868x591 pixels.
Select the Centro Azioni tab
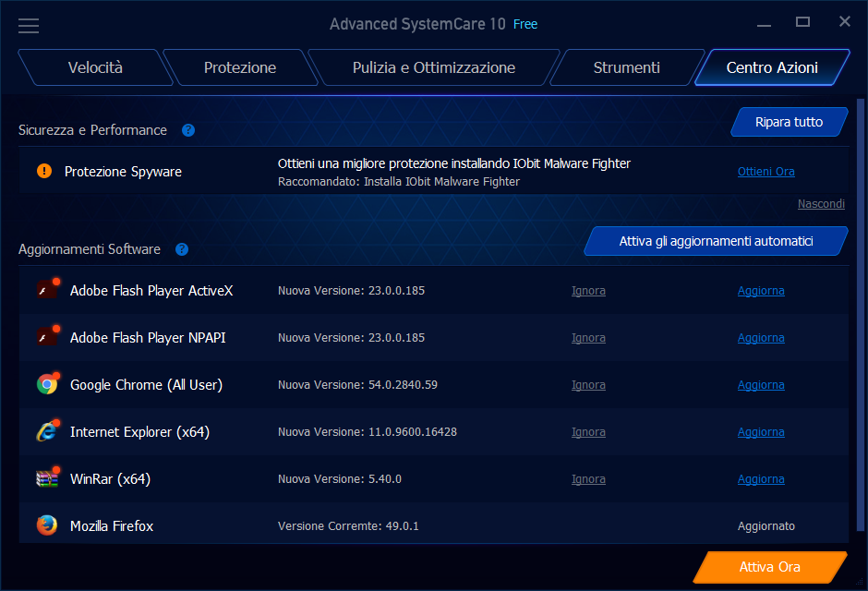point(772,67)
